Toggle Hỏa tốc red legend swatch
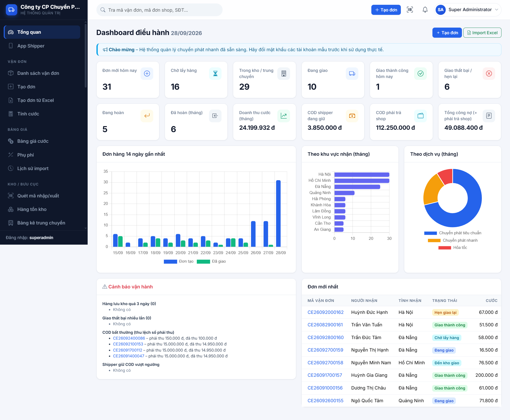This screenshot has width=510, height=420. click(445, 248)
